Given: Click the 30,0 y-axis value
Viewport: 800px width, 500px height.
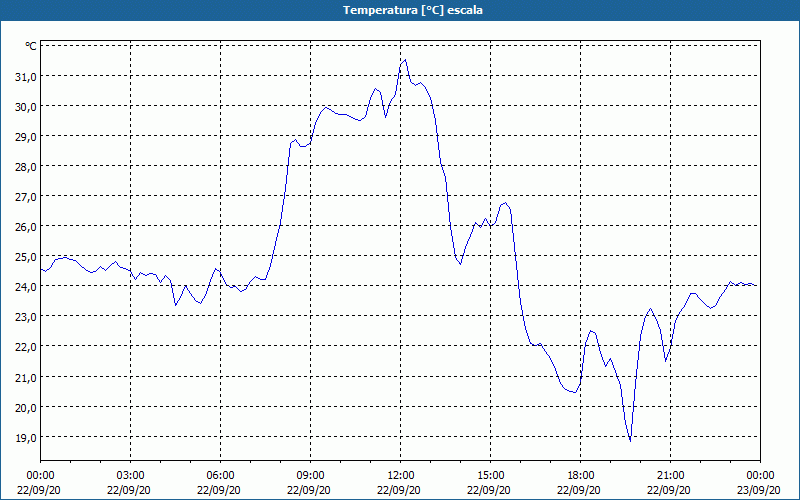Looking at the screenshot, I should point(25,107).
